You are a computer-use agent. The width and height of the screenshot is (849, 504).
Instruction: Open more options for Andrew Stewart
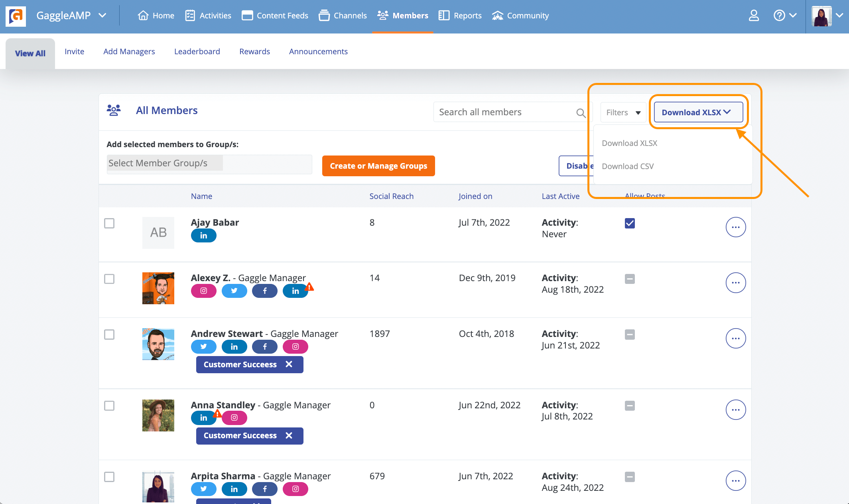736,339
